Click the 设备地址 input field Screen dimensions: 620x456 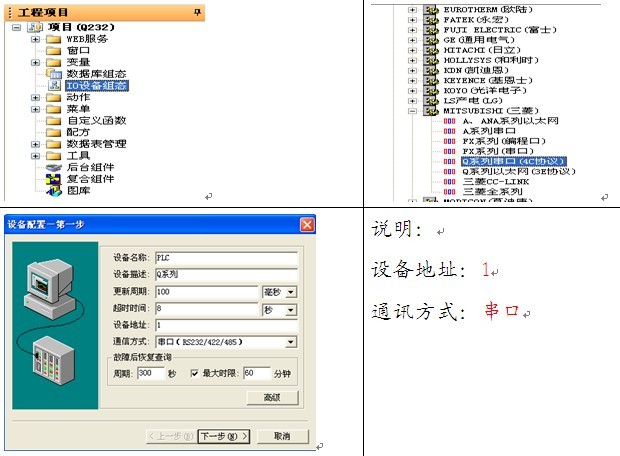pos(227,325)
